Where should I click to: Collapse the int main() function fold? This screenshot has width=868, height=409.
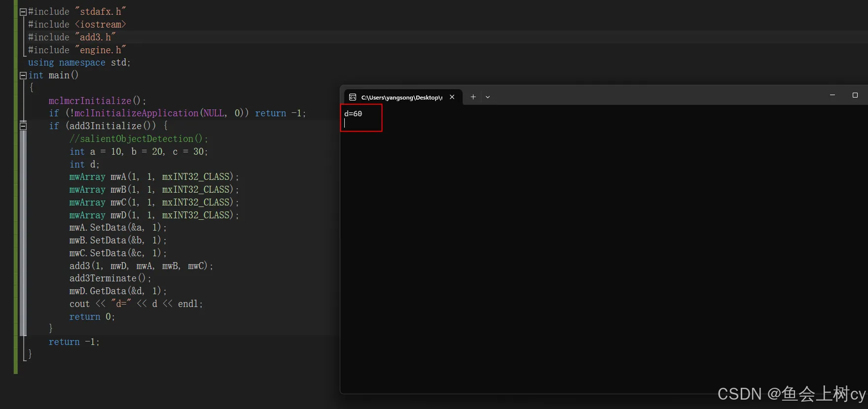click(x=23, y=75)
